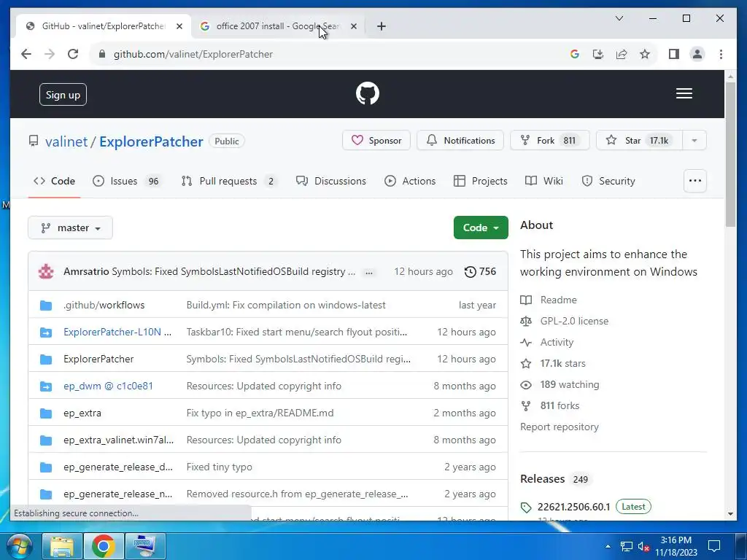The image size is (747, 560).
Task: Open the repository tabs overflow menu
Action: pos(695,181)
